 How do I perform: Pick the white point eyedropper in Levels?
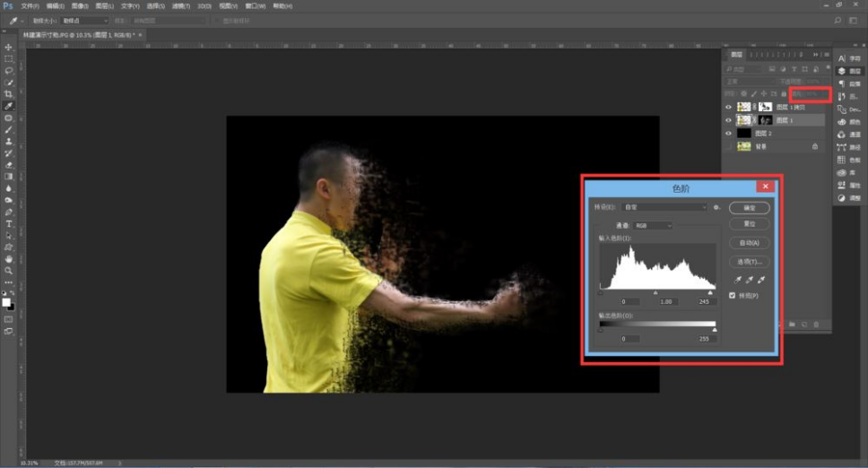click(760, 280)
